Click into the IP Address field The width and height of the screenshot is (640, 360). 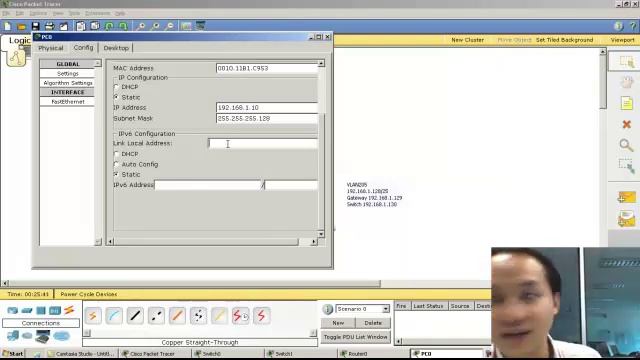coord(267,107)
